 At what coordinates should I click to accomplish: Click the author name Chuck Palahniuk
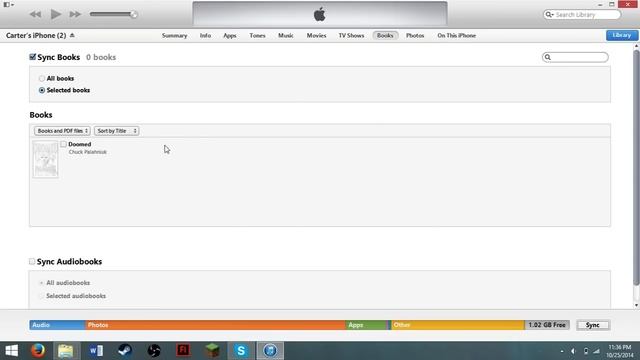tap(88, 152)
